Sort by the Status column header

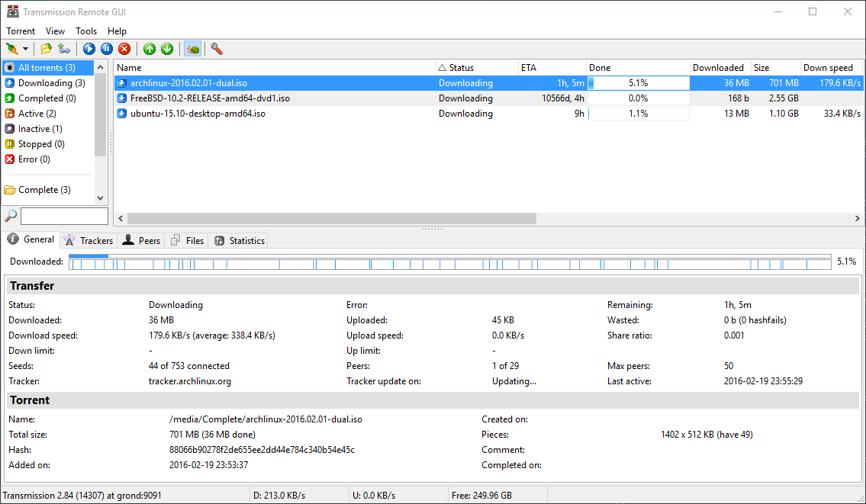click(x=477, y=68)
